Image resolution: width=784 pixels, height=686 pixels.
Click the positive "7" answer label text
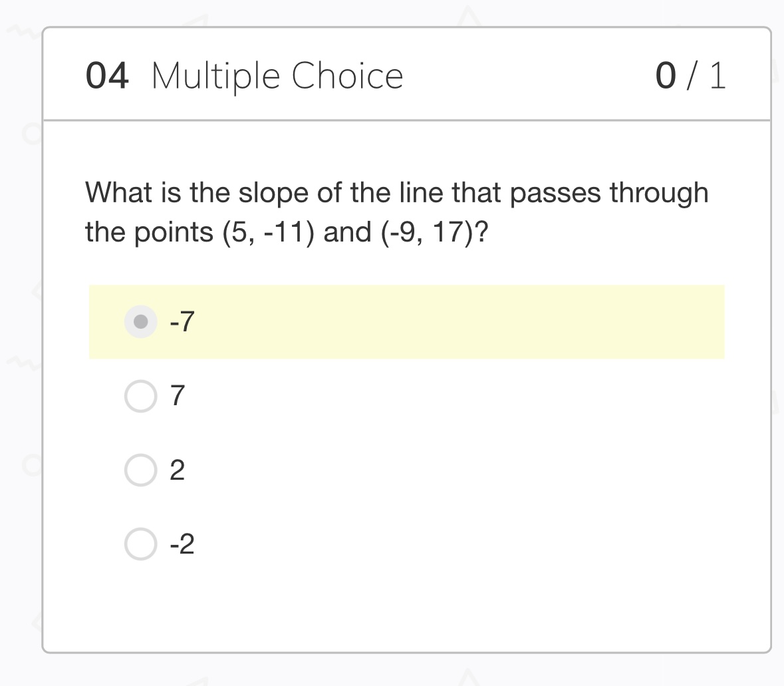coord(177,397)
